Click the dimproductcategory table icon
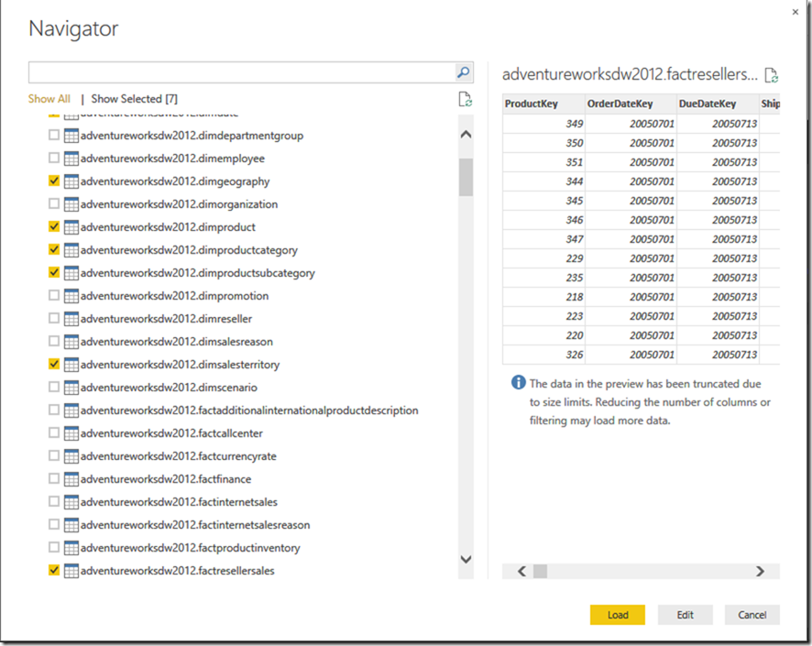Screen dimensions: 812x646 tap(71, 250)
